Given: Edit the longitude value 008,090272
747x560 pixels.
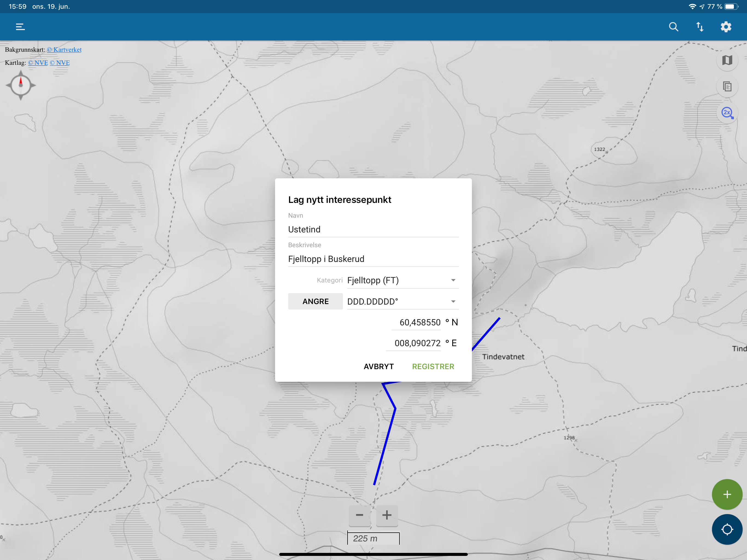Looking at the screenshot, I should click(x=413, y=343).
